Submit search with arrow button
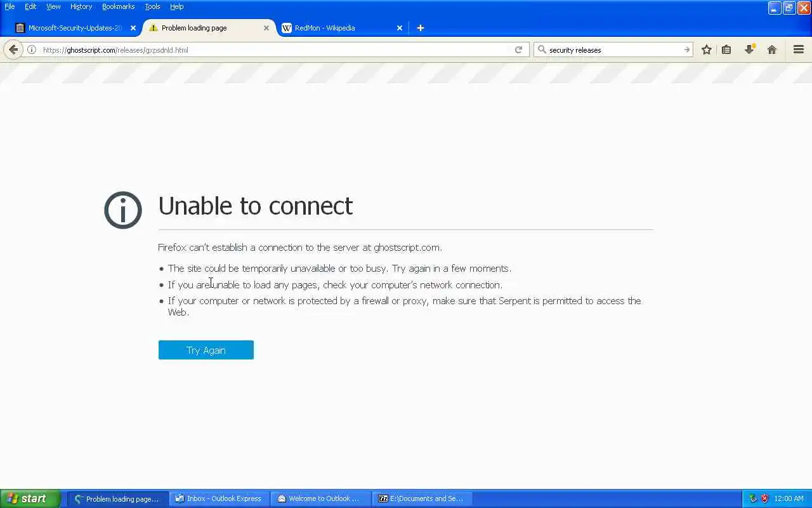The width and height of the screenshot is (812, 508). click(x=686, y=50)
